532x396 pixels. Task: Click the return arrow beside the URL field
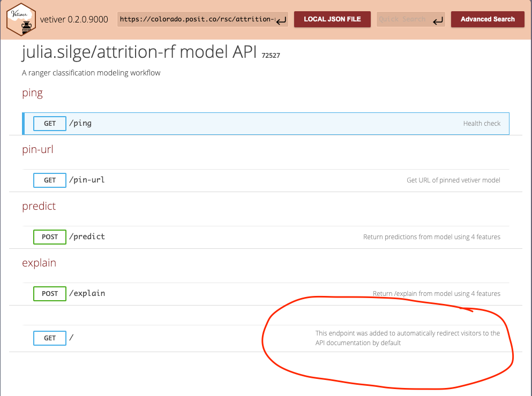281,20
